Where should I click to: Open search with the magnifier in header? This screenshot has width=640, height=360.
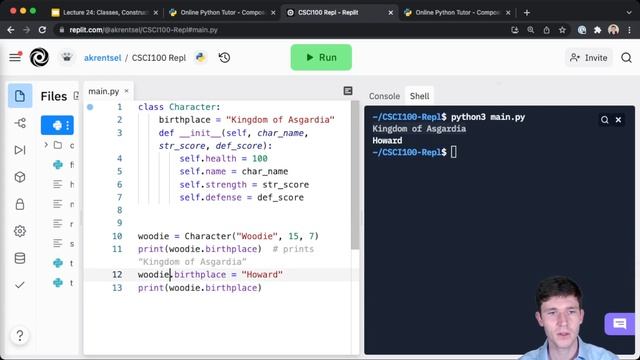click(x=627, y=58)
